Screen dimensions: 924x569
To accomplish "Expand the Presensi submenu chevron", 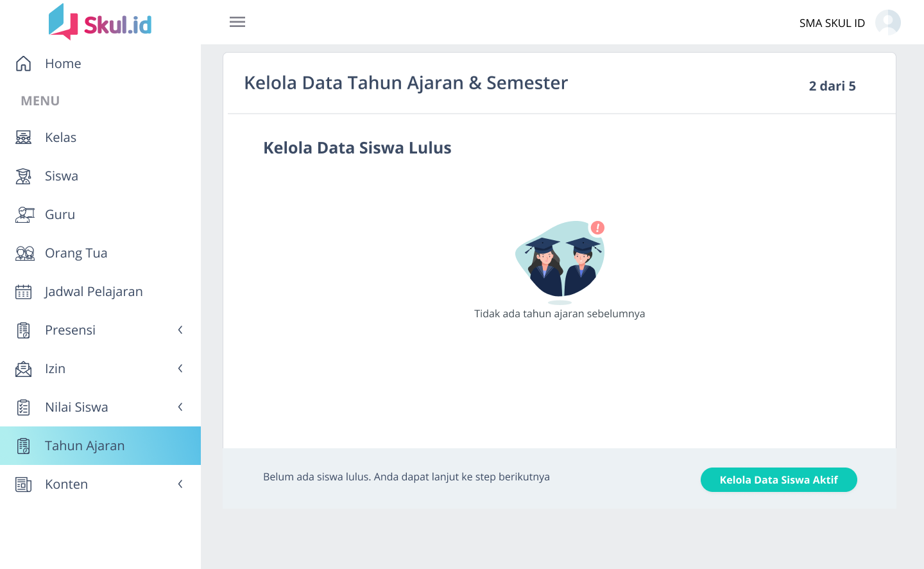I will 180,330.
